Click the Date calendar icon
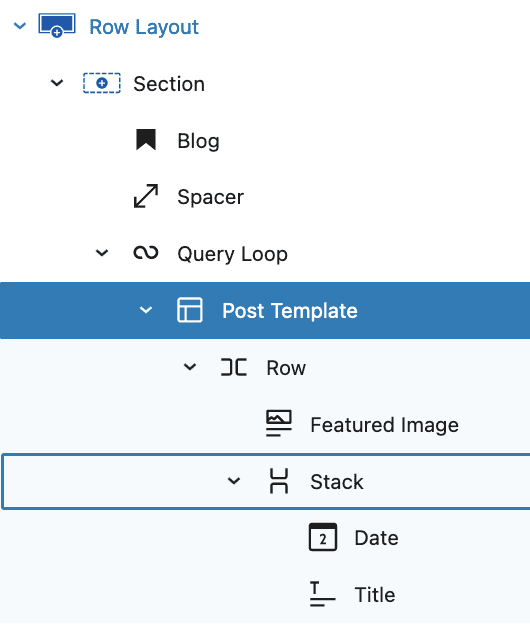 322,537
